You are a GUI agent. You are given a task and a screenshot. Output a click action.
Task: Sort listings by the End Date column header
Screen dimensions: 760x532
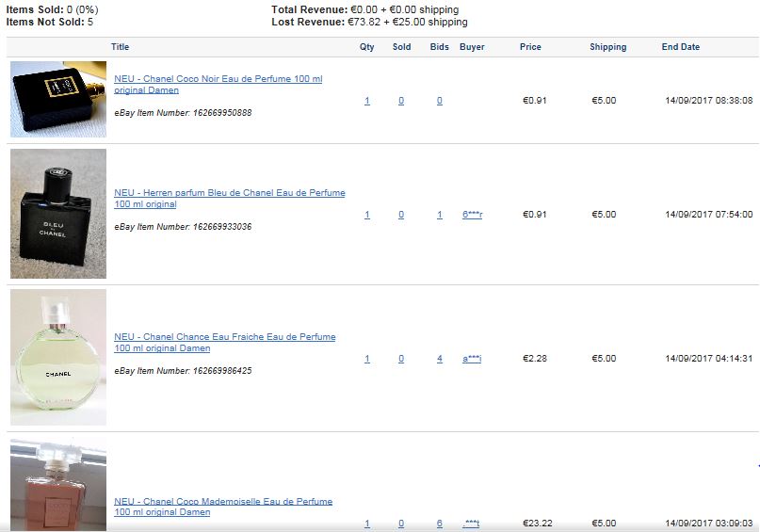pos(681,46)
